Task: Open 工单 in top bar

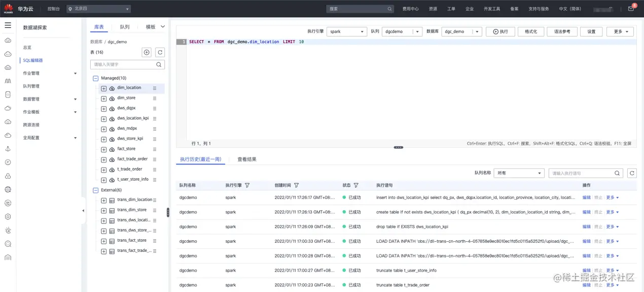Action: [451, 9]
